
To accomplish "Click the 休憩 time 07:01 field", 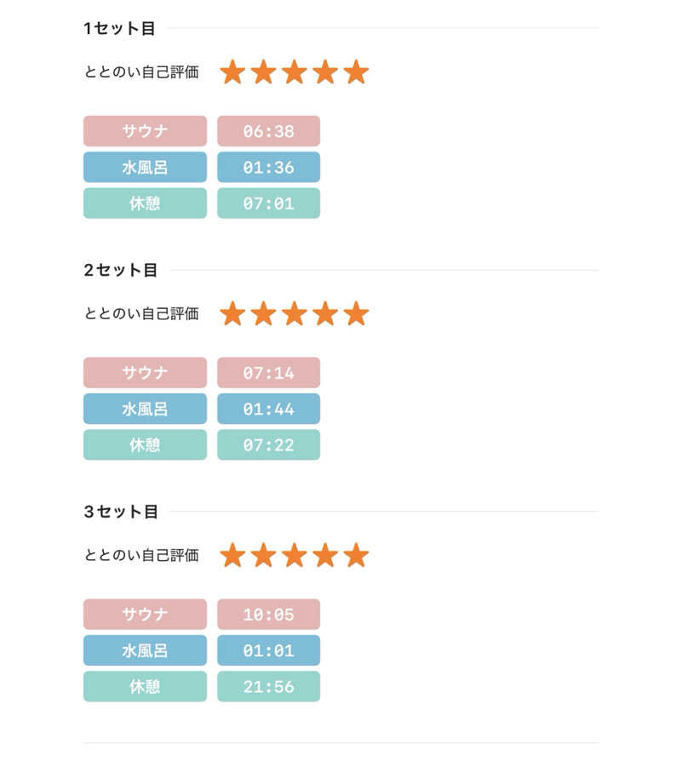I will pyautogui.click(x=268, y=203).
